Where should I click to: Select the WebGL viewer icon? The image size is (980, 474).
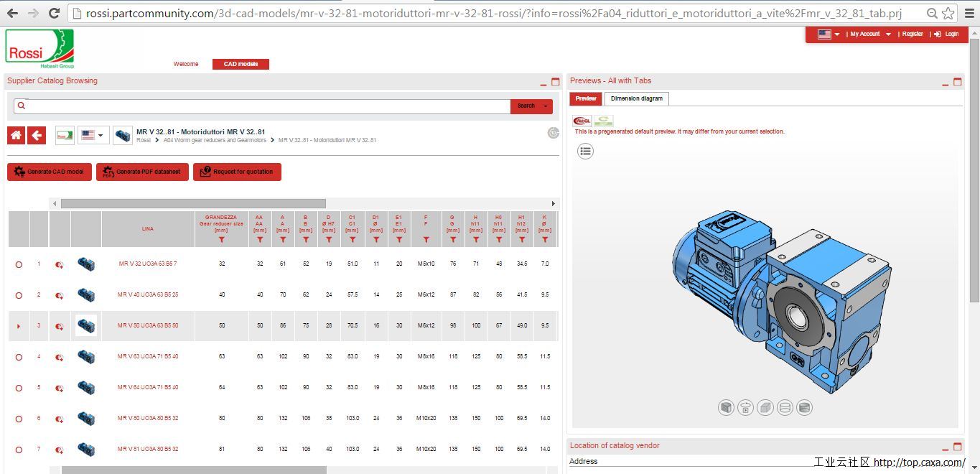pos(582,121)
